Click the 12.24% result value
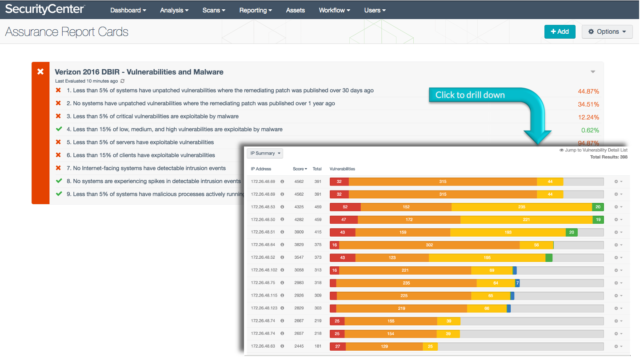This screenshot has height=364, width=640. click(x=588, y=117)
